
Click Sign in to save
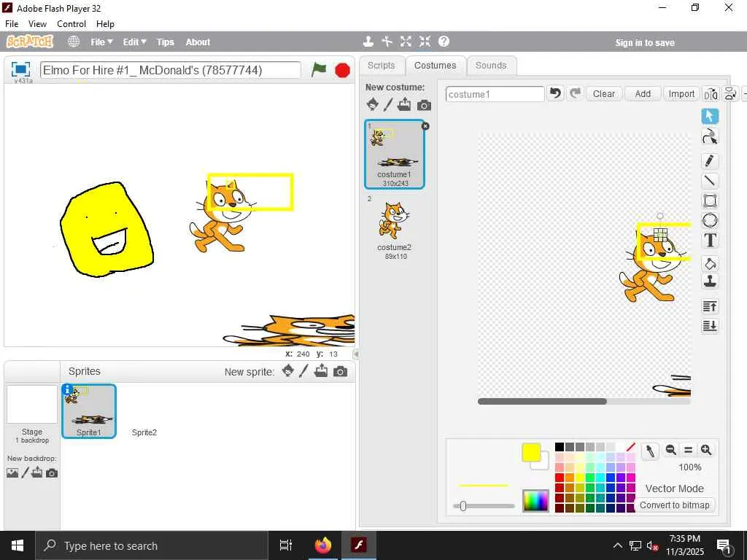point(645,42)
